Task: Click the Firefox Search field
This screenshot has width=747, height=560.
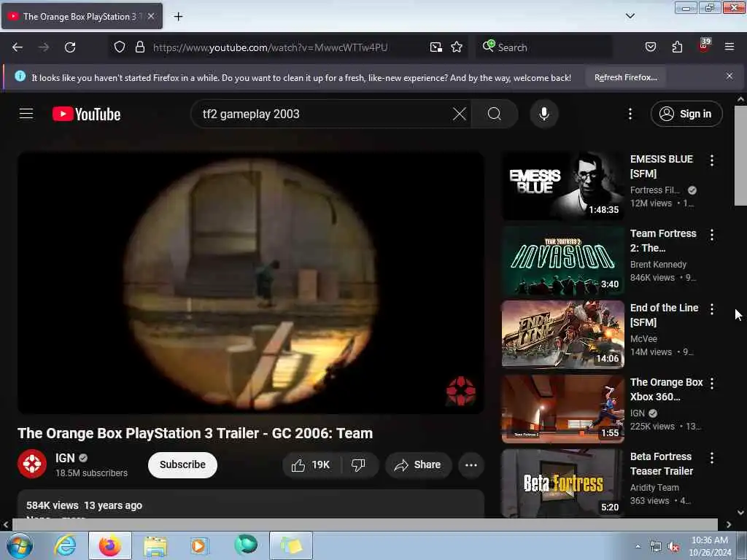Action: point(543,47)
